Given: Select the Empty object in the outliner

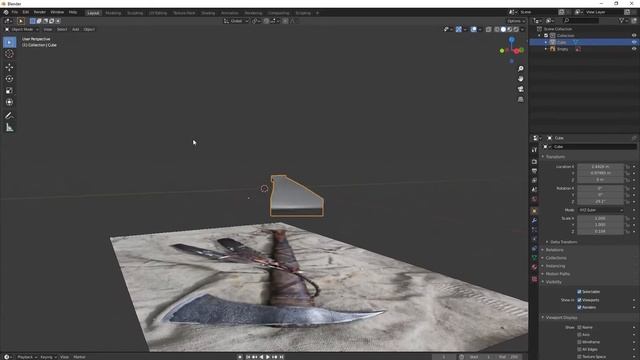Looking at the screenshot, I should point(562,49).
